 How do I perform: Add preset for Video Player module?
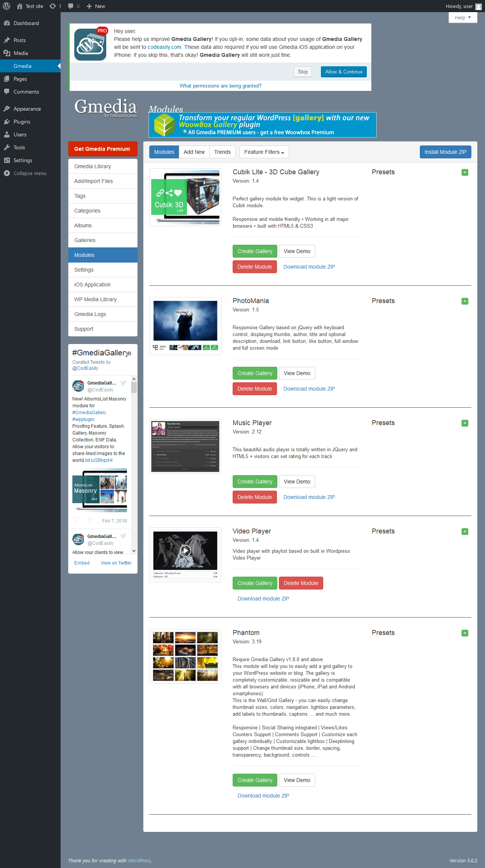click(465, 532)
